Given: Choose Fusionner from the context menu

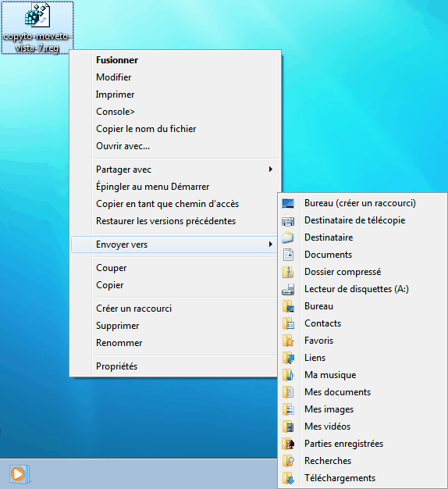Looking at the screenshot, I should (117, 60).
